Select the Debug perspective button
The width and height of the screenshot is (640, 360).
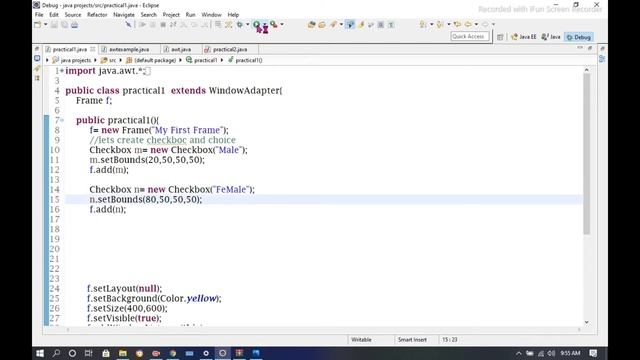[579, 37]
